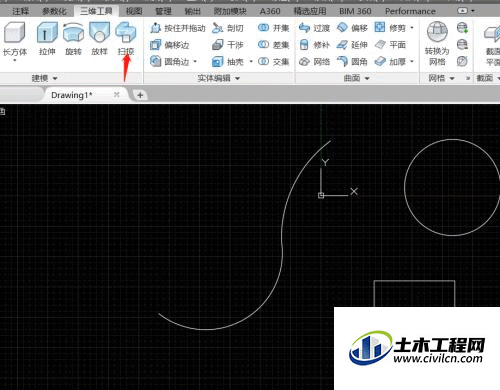Open the 精选应用 ribbon tab

310,11
